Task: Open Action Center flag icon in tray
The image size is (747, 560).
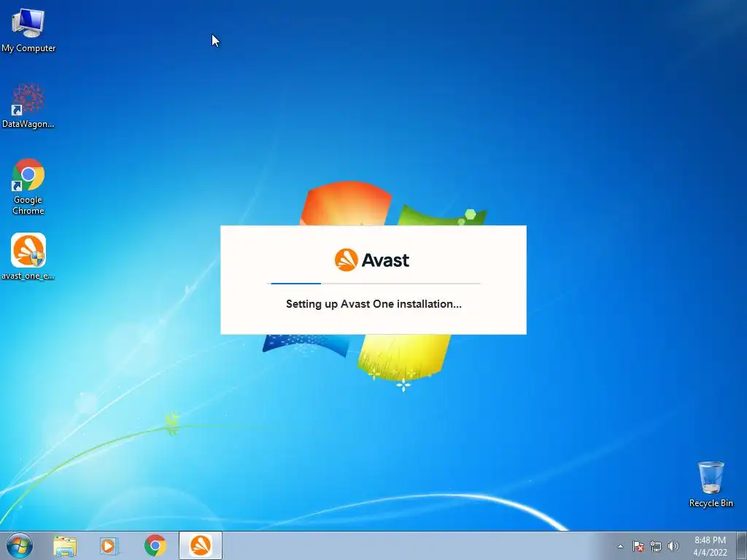Action: [x=638, y=546]
